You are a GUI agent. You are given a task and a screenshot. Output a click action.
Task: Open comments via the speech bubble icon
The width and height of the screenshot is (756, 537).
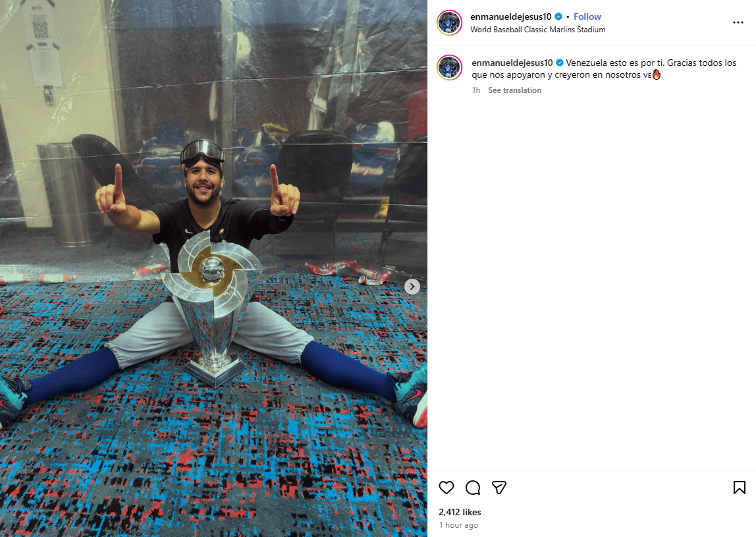click(x=473, y=488)
